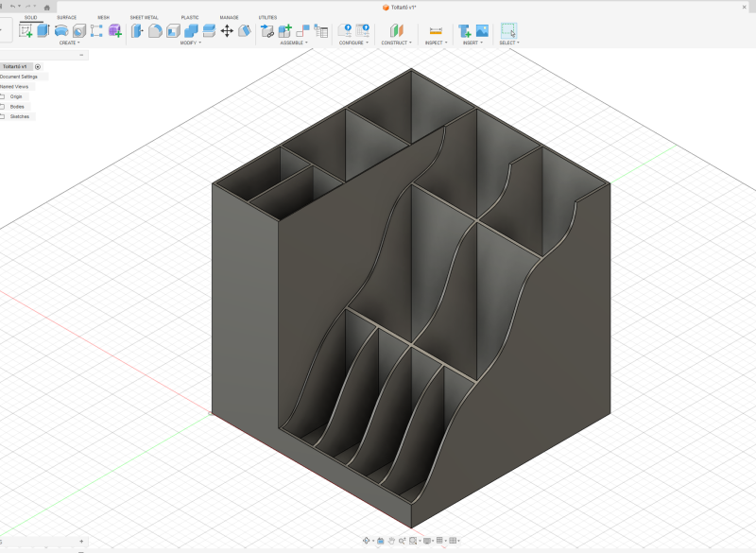Open the CREATE dropdown menu
The image size is (756, 553).
[x=69, y=43]
